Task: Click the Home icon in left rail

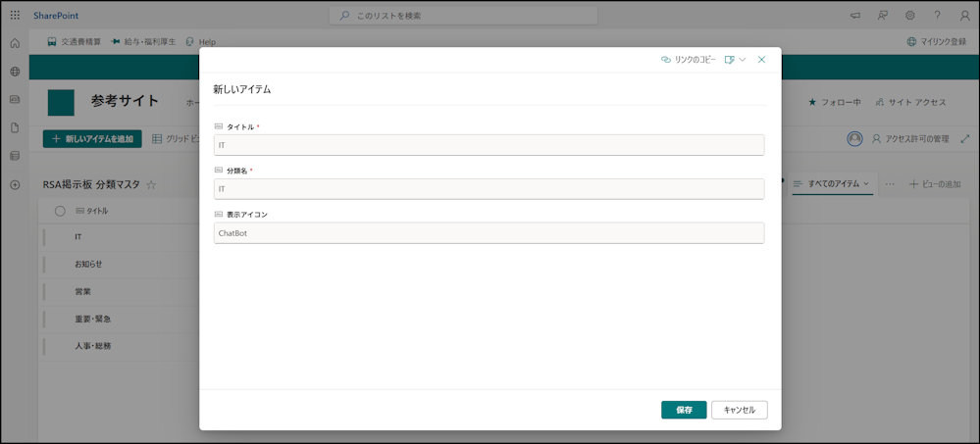Action: point(15,44)
